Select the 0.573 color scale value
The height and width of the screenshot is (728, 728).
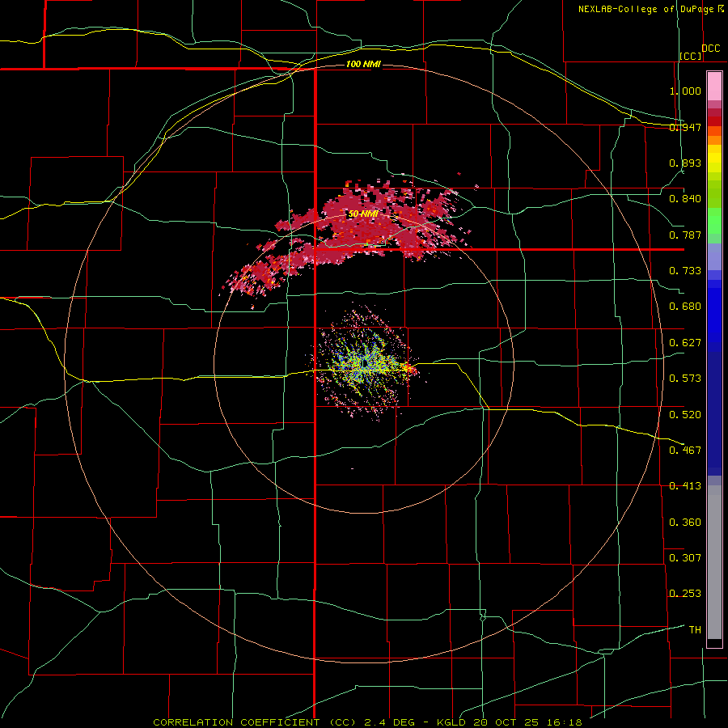pos(685,379)
